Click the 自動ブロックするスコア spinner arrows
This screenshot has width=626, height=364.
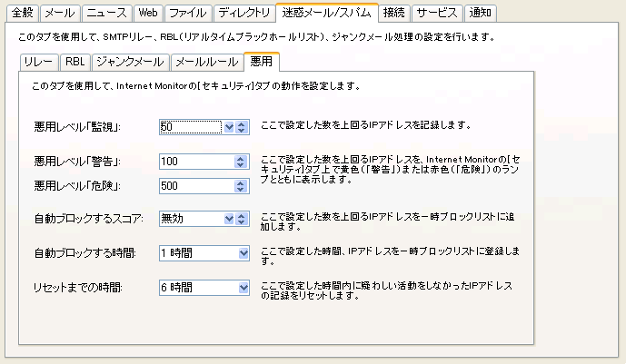[x=242, y=219]
